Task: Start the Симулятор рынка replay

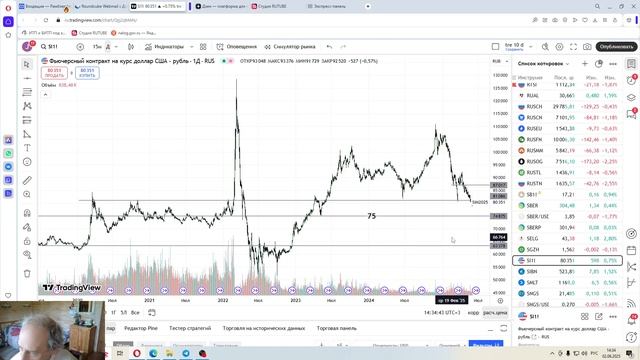Action: pos(290,47)
